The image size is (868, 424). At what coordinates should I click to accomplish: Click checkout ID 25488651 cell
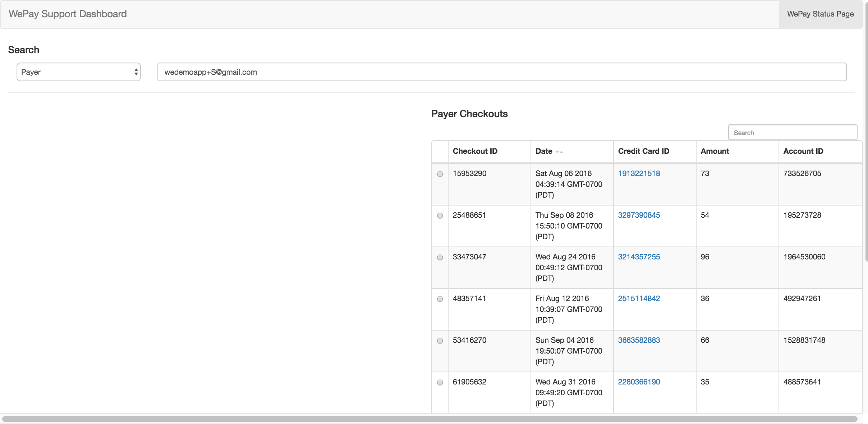[489, 226]
